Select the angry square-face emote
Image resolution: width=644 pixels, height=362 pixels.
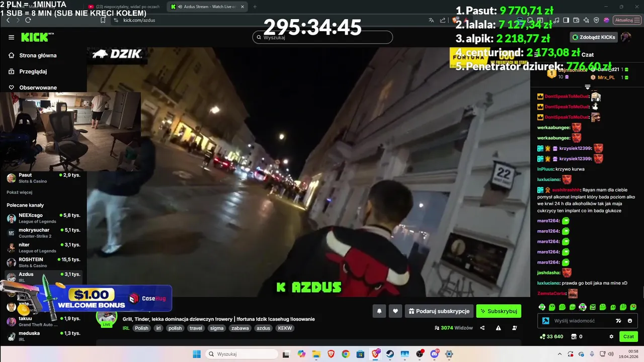pos(593,307)
